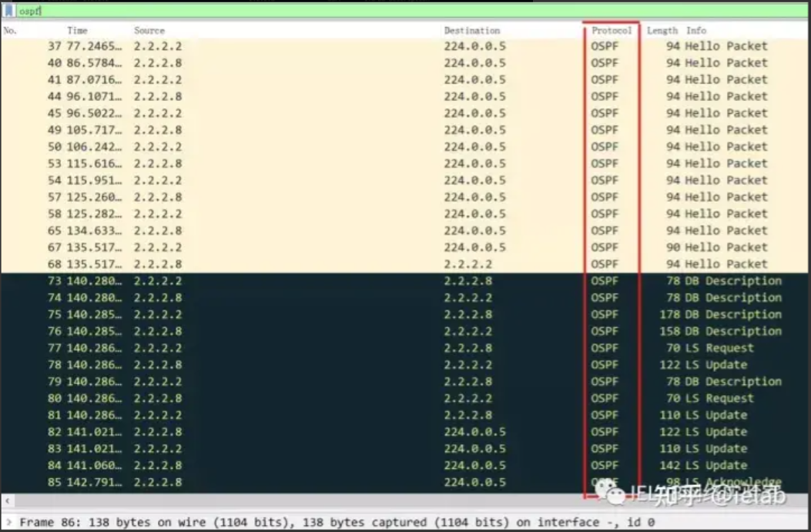Image resolution: width=811 pixels, height=532 pixels.
Task: Select packet number 58 row
Action: pyautogui.click(x=404, y=214)
